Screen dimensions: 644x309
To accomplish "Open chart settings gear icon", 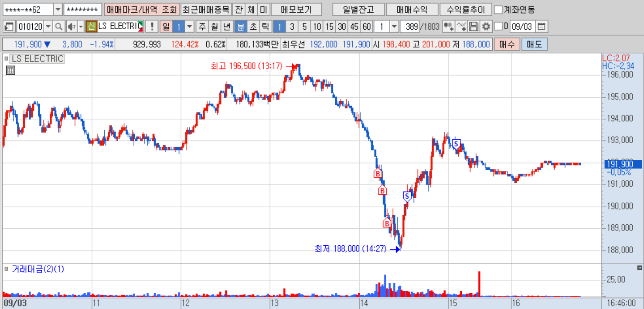I will (x=486, y=27).
